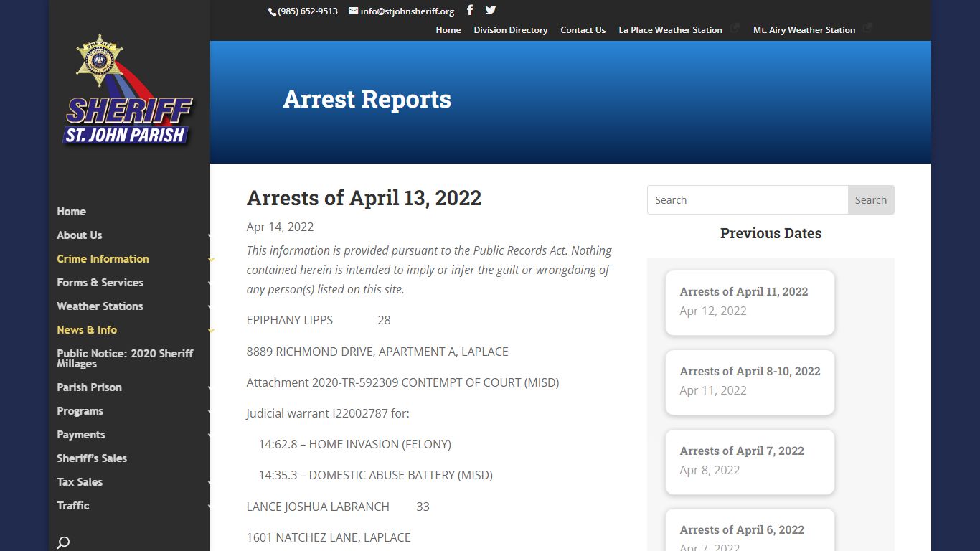Click the Apr 8, 2022 date text
This screenshot has height=551, width=980.
point(710,471)
